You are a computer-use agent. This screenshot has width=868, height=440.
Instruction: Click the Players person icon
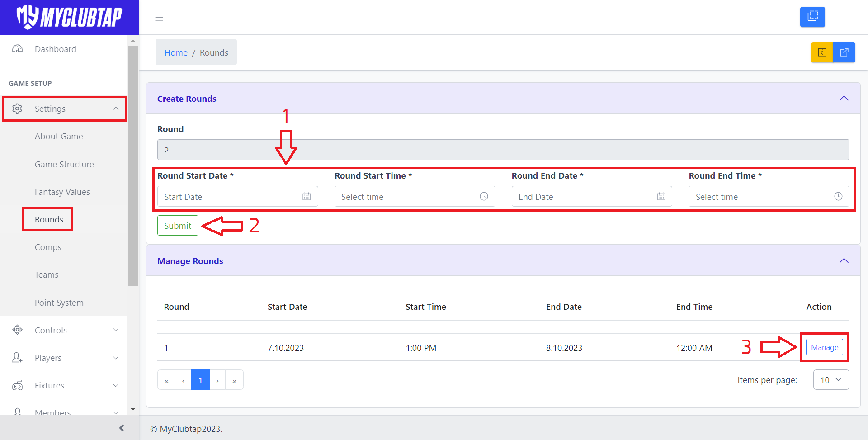17,358
